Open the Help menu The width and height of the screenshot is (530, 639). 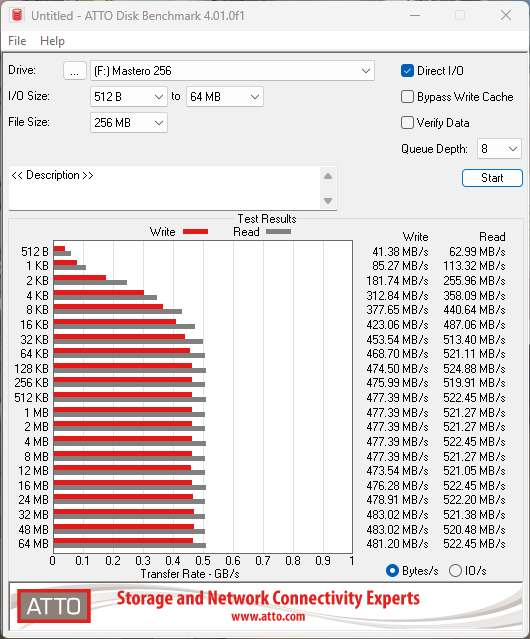52,41
